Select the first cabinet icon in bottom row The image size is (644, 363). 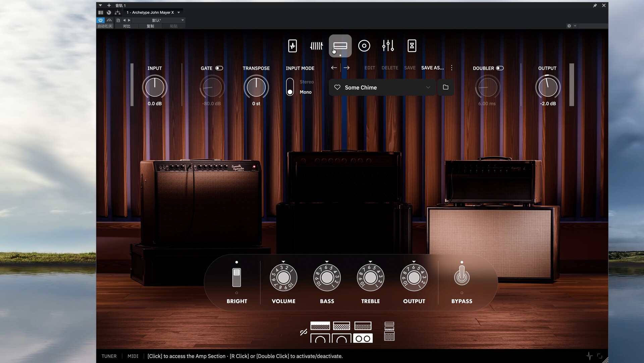[x=320, y=339]
